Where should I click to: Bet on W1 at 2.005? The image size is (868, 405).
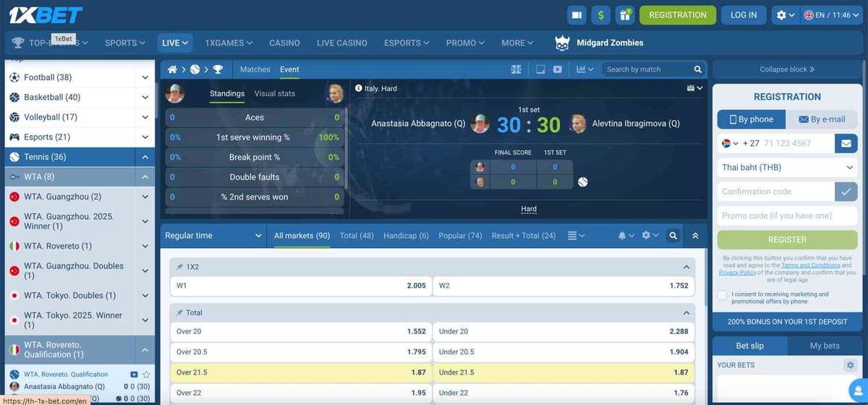pos(302,286)
